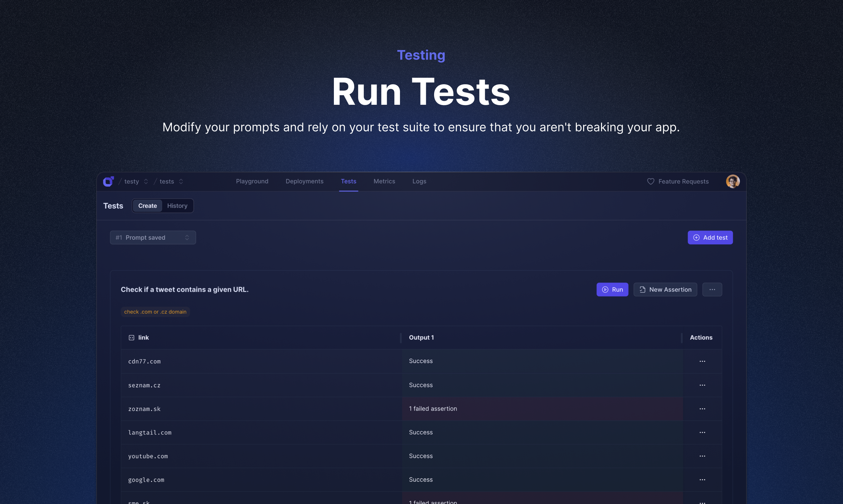Click the Add test button
Screen dimensions: 843x504
pos(710,237)
